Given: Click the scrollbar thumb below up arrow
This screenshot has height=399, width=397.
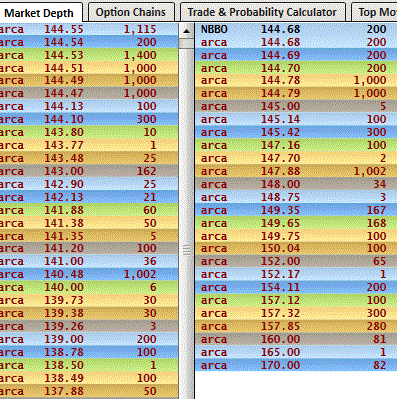Looking at the screenshot, I should click(186, 43).
